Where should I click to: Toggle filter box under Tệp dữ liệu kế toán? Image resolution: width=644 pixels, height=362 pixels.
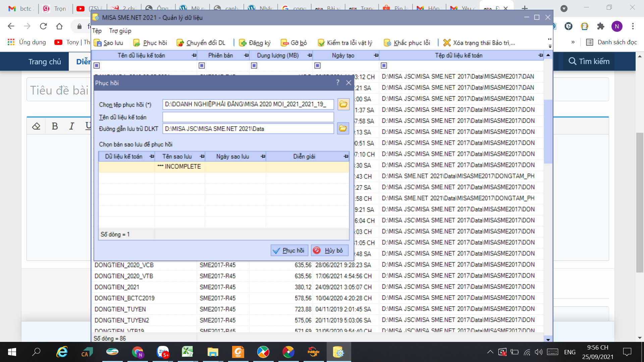(x=384, y=65)
